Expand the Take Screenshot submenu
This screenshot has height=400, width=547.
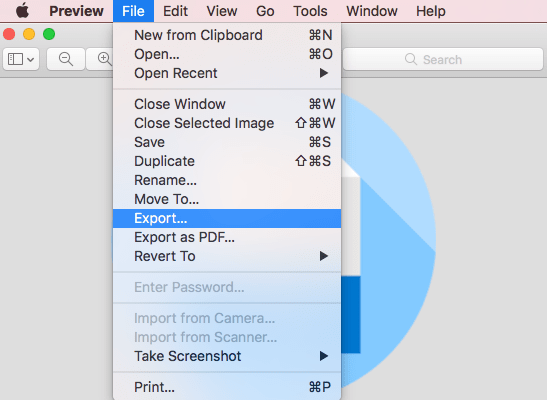[227, 356]
